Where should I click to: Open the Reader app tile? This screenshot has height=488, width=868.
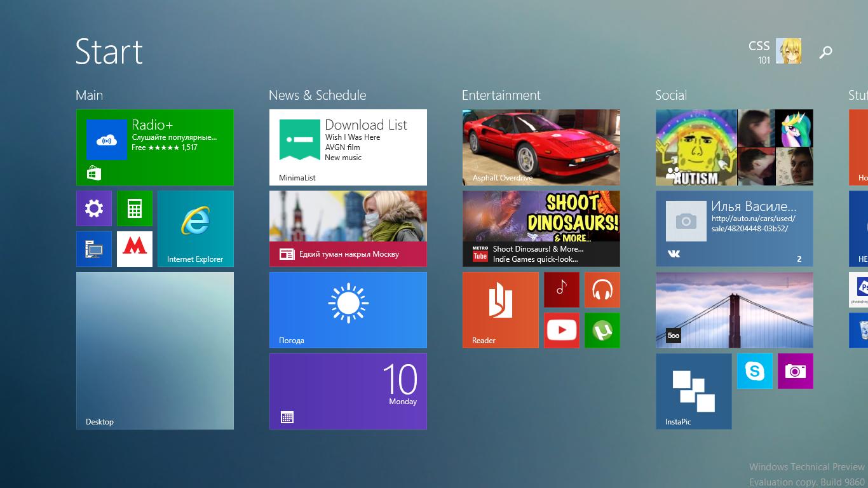[x=501, y=310]
